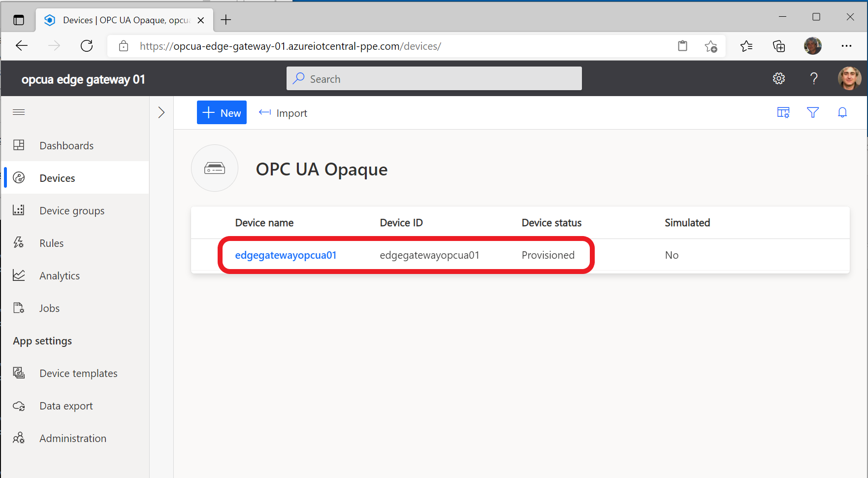Viewport: 868px width, 478px height.
Task: Click the opcua edge gateway 01 title
Action: (83, 79)
